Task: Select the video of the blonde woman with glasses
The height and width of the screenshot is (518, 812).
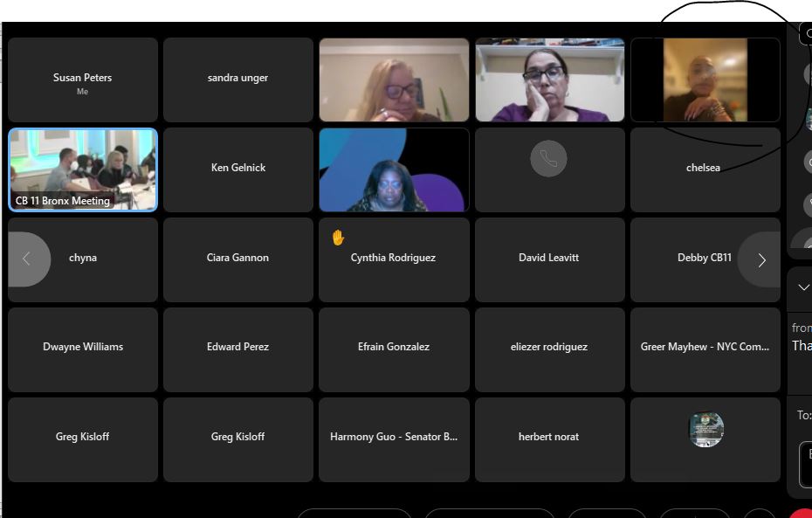Action: point(394,80)
